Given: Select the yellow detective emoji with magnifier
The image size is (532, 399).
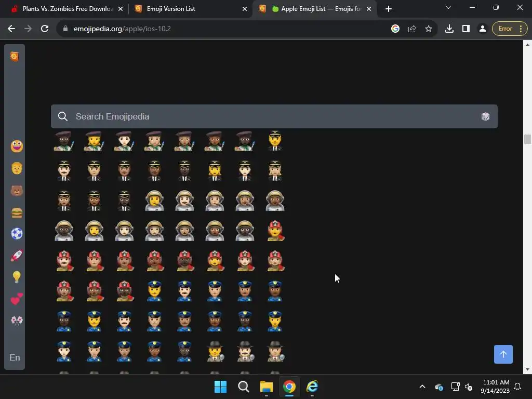Looking at the screenshot, I should coord(215,351).
